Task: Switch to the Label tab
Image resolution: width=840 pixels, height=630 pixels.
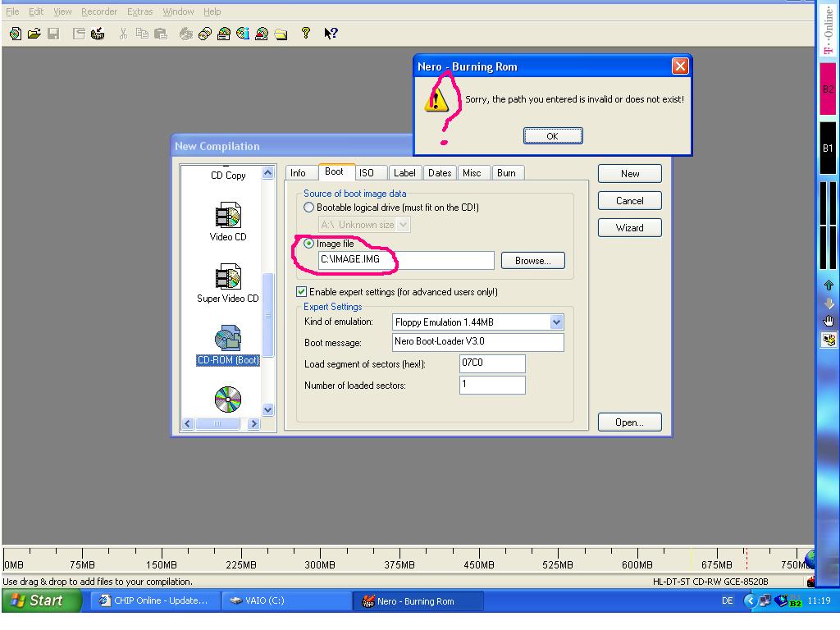Action: click(404, 173)
